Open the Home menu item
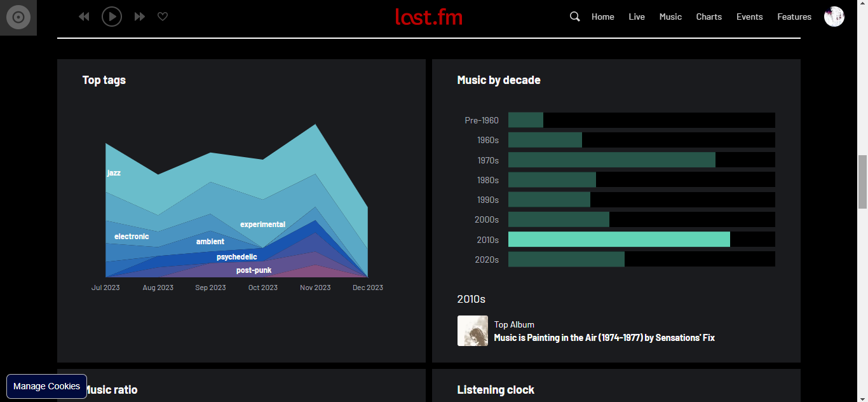This screenshot has width=868, height=402. click(x=602, y=17)
